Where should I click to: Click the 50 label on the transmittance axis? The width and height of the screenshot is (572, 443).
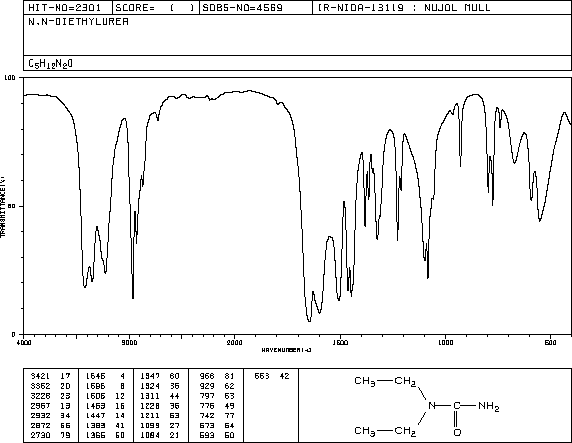12,206
